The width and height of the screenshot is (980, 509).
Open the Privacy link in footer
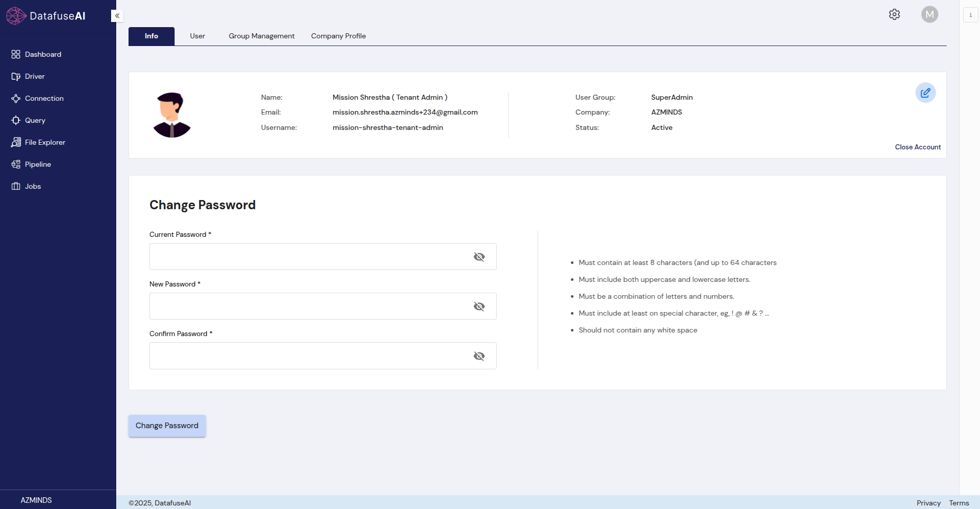click(x=928, y=503)
